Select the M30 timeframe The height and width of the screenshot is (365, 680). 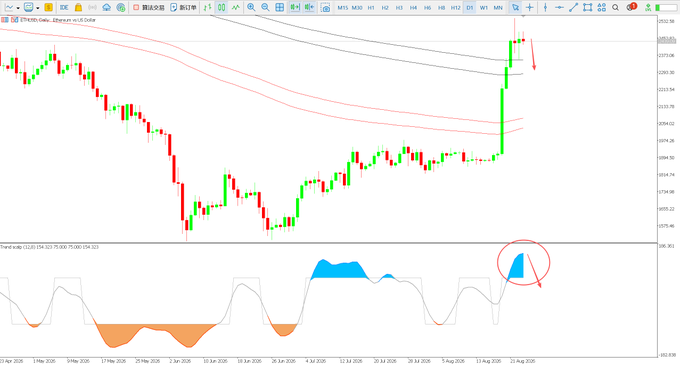(x=357, y=8)
